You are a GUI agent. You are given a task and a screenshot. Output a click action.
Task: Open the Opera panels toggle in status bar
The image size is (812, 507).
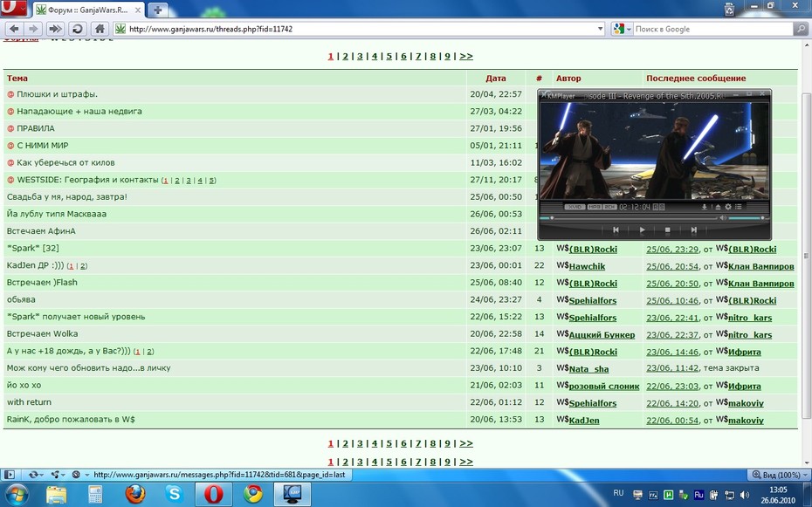pos(10,475)
